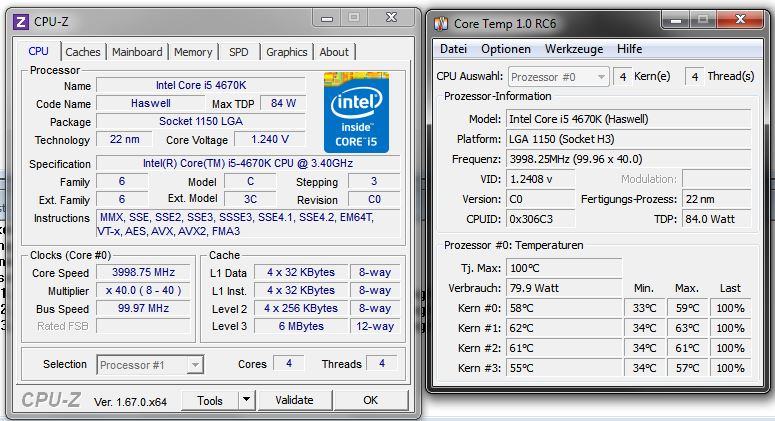The width and height of the screenshot is (775, 421).
Task: Click the L1 Data value 4 x 32 KBytes
Action: [x=301, y=272]
